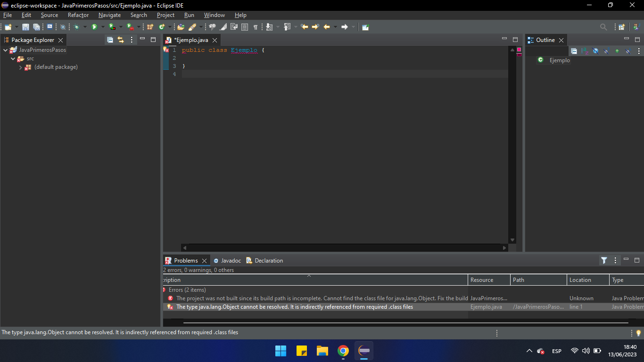Click the pink error overview marker in editor
Image resolution: width=644 pixels, height=362 pixels.
click(519, 49)
